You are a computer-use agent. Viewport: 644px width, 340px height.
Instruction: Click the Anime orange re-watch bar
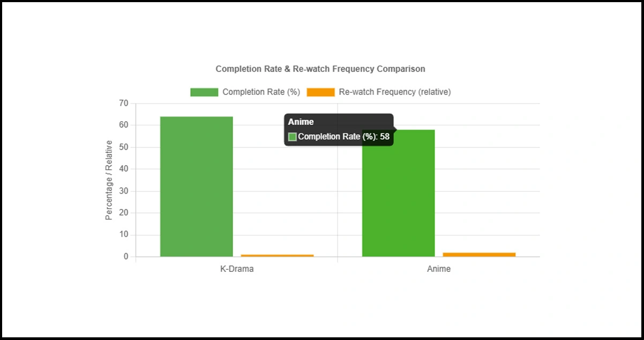click(479, 254)
